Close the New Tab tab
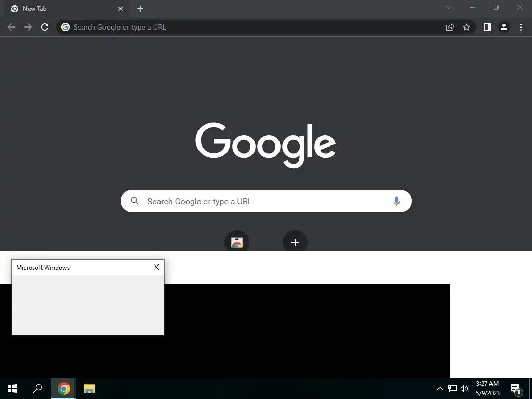 [121, 9]
